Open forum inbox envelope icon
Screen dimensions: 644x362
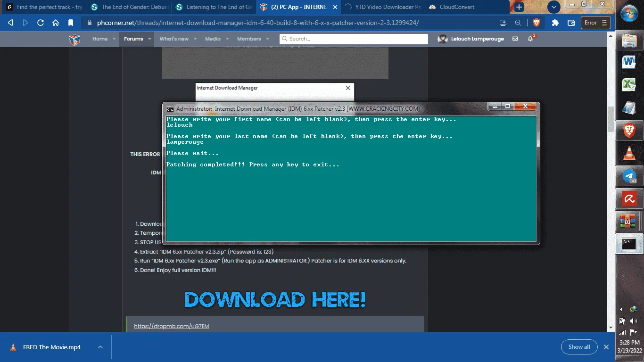515,39
